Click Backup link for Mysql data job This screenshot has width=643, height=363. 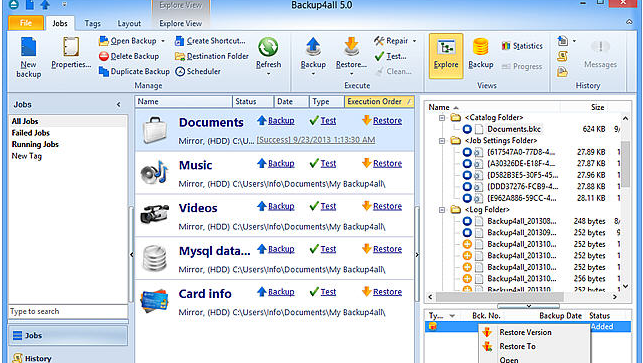click(281, 249)
